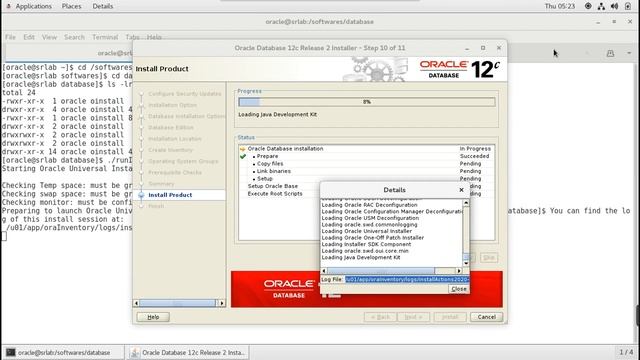Click the steps panel horizontal scrollbar thumb

click(178, 303)
